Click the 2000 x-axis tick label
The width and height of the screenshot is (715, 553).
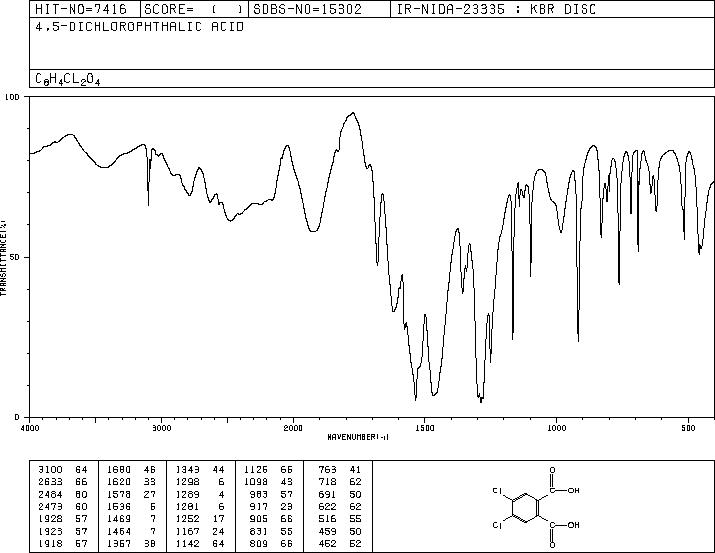[x=293, y=428]
